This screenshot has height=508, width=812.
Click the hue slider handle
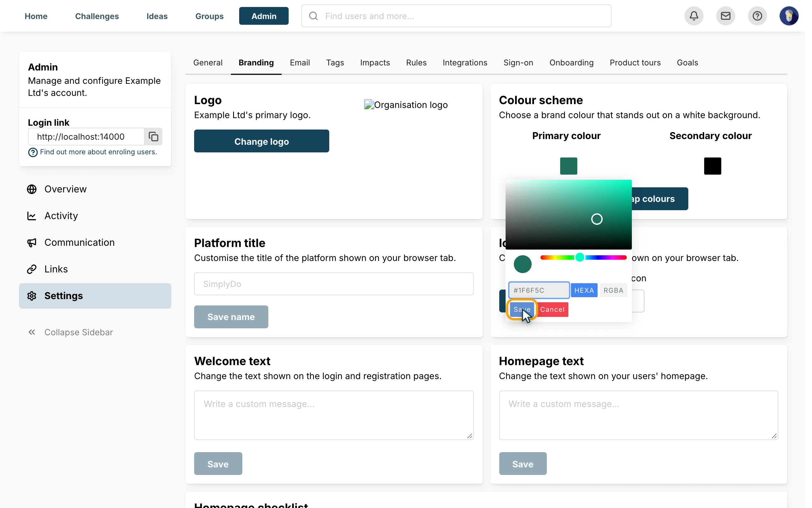coord(580,257)
